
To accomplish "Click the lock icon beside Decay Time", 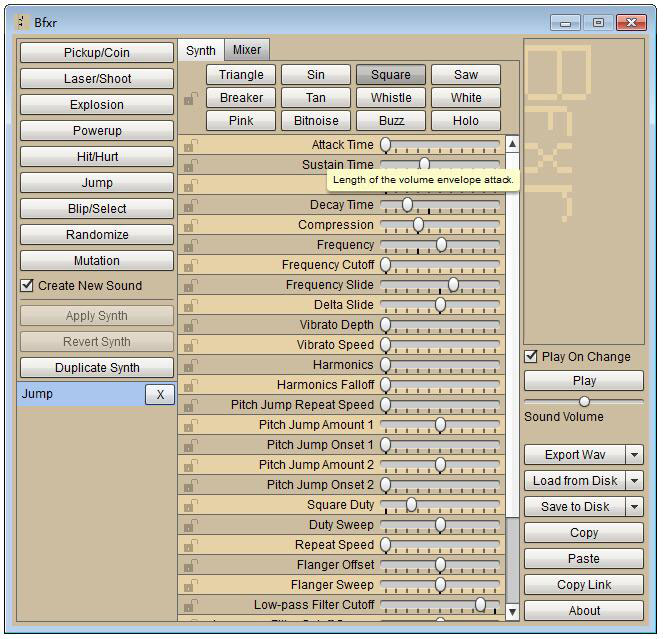I will (189, 206).
